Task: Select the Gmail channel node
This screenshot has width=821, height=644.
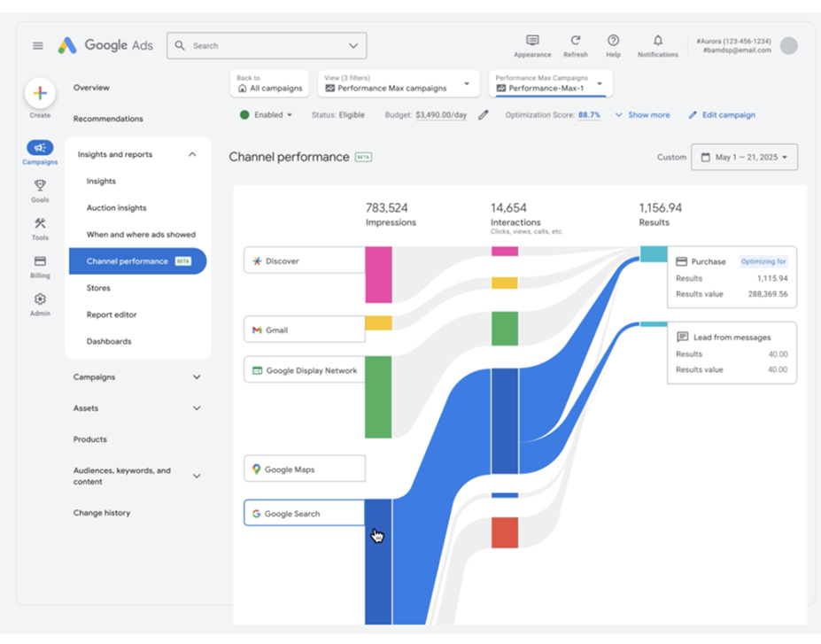Action: coord(304,330)
